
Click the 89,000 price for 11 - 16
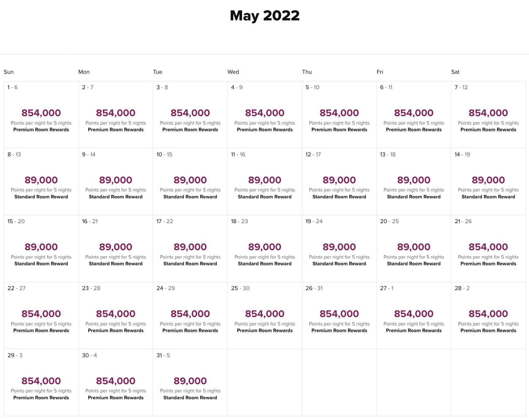point(265,180)
